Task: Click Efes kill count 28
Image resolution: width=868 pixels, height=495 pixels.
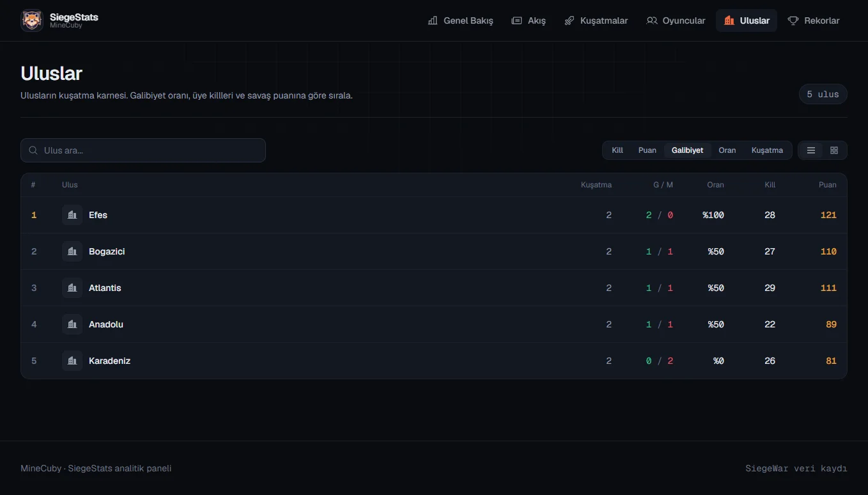Action: tap(770, 215)
